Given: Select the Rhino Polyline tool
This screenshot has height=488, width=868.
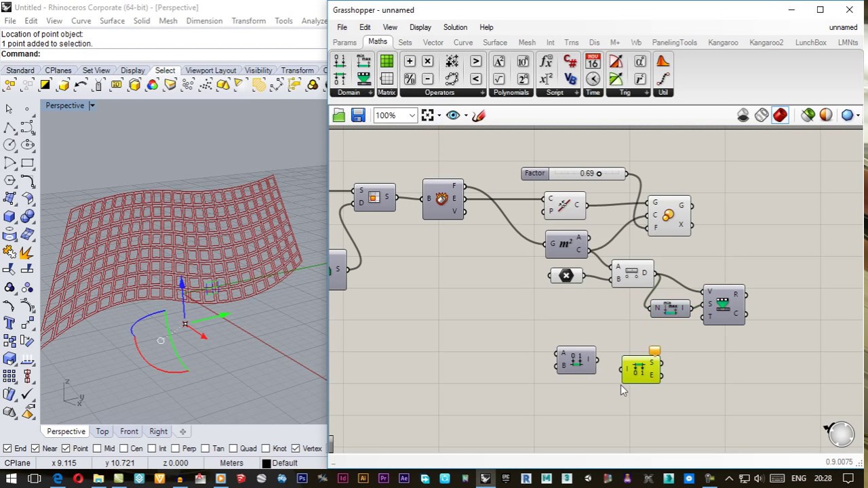Looking at the screenshot, I should pos(9,127).
